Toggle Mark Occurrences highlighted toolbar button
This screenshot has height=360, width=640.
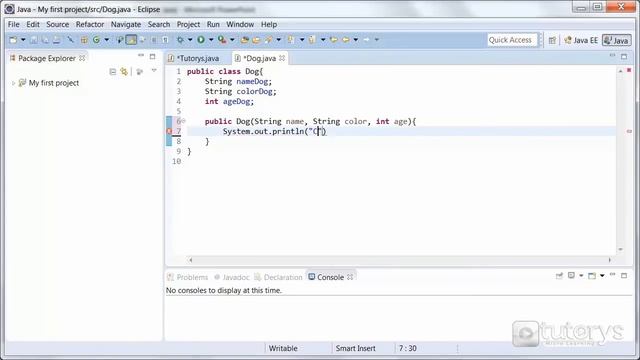click(x=131, y=40)
